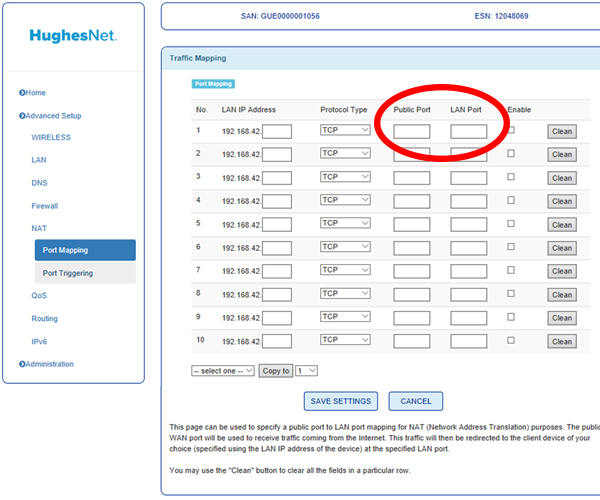Select the Port Mapping submenu item

(85, 250)
